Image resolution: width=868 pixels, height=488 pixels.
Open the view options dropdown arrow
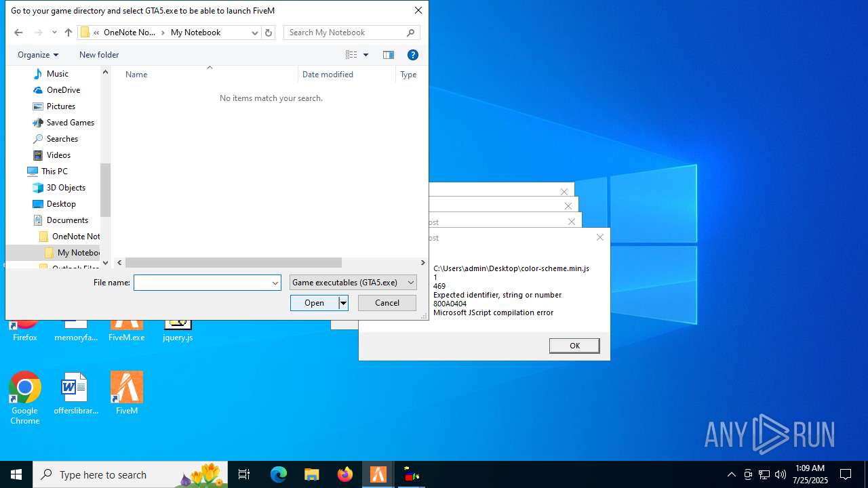tap(366, 55)
